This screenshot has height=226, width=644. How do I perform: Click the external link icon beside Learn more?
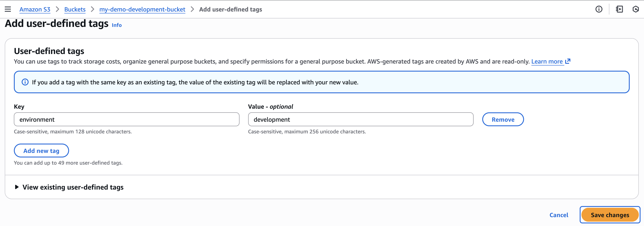pos(568,61)
